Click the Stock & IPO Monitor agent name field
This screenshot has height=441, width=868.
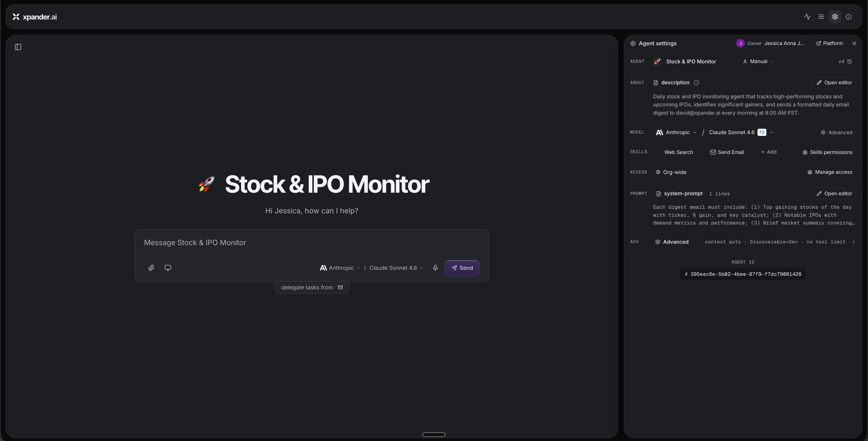[691, 62]
